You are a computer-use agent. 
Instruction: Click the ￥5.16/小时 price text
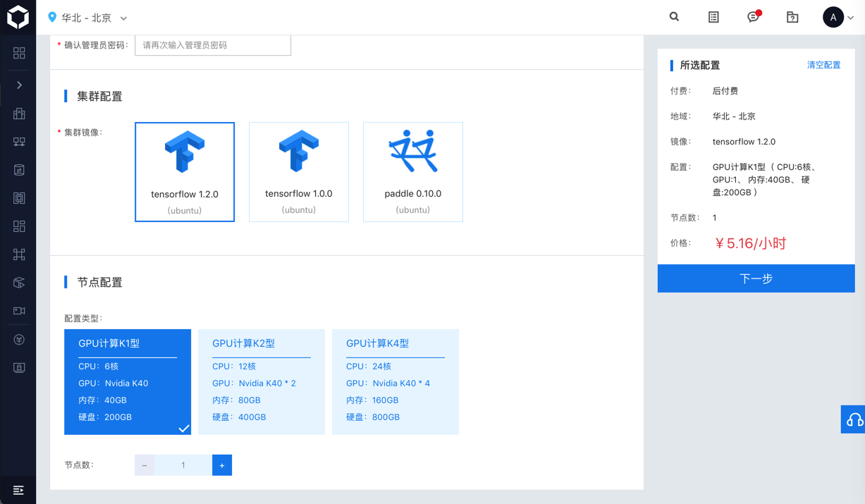coord(749,243)
